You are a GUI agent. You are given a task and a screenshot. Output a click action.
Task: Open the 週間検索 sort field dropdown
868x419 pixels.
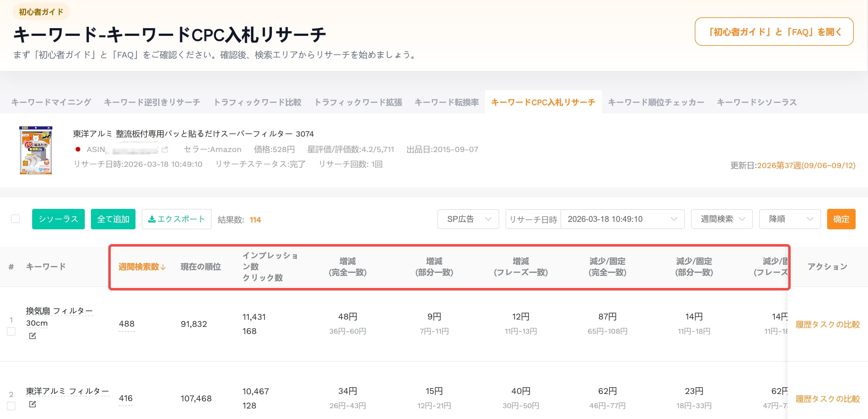(722, 219)
